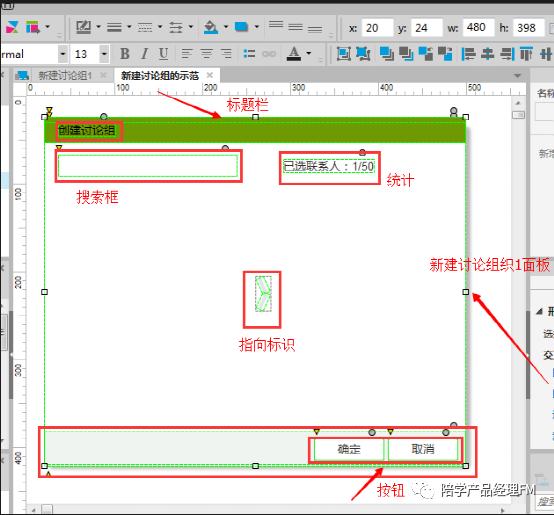Close the 新建讨论组的示范 tab
The image size is (554, 515).
pyautogui.click(x=210, y=75)
